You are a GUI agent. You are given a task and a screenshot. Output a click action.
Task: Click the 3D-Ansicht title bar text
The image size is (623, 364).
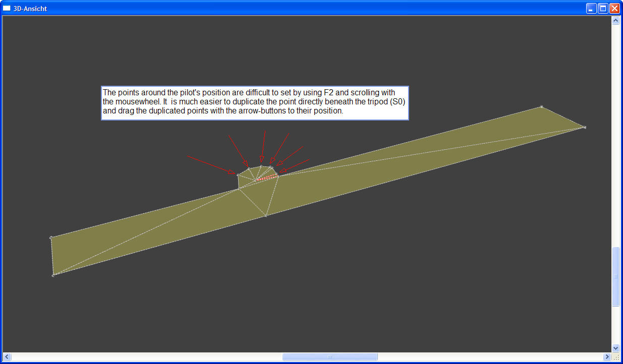(x=31, y=9)
